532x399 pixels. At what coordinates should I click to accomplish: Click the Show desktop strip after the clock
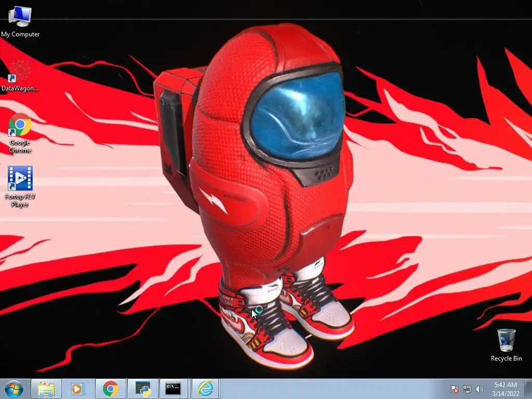coord(528,389)
